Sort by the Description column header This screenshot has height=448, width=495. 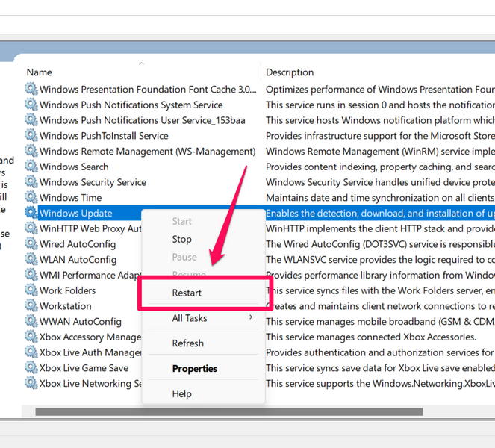pyautogui.click(x=290, y=72)
